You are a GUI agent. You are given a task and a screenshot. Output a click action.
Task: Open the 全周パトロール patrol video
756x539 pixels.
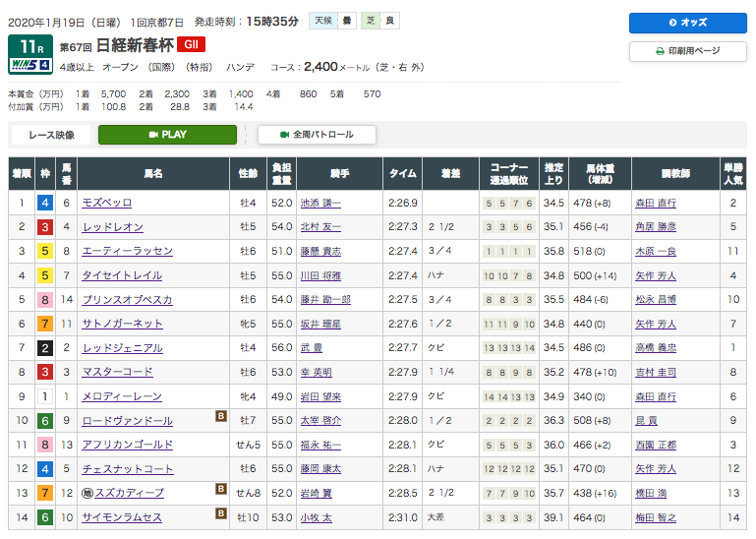(x=317, y=135)
